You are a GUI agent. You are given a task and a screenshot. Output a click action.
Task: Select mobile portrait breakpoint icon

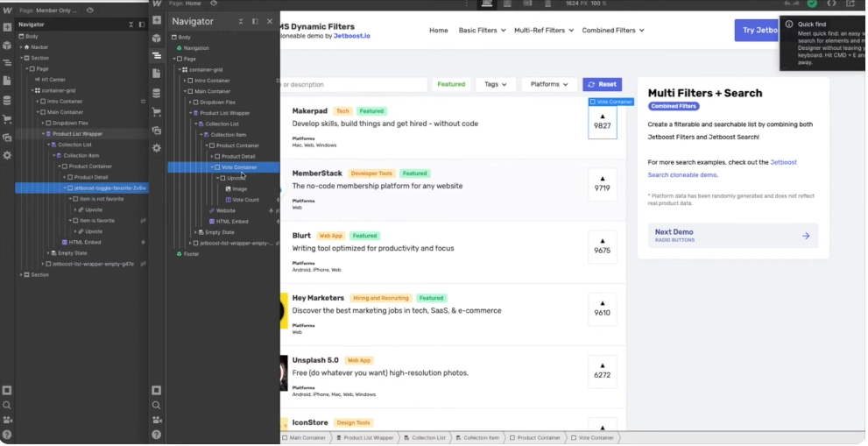click(x=547, y=4)
